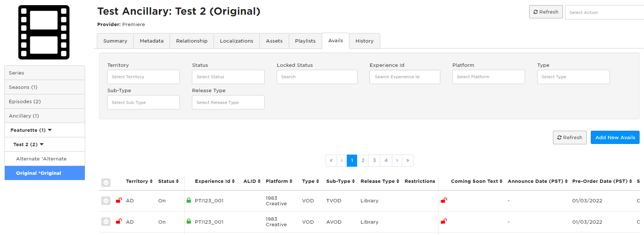Open the Select Release Type dropdown

pos(228,102)
